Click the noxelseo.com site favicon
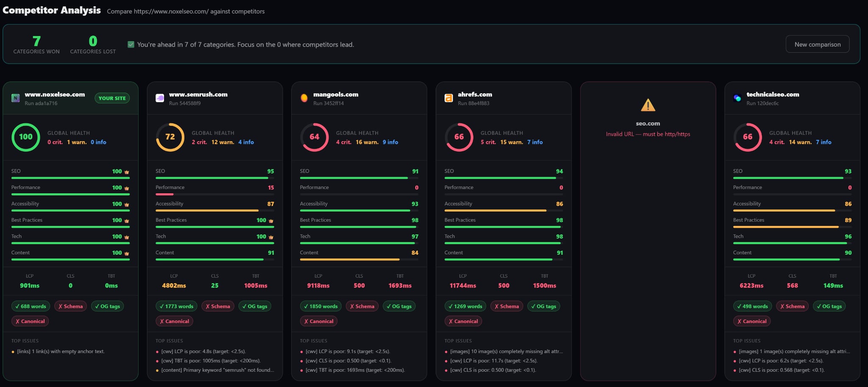 pyautogui.click(x=16, y=98)
